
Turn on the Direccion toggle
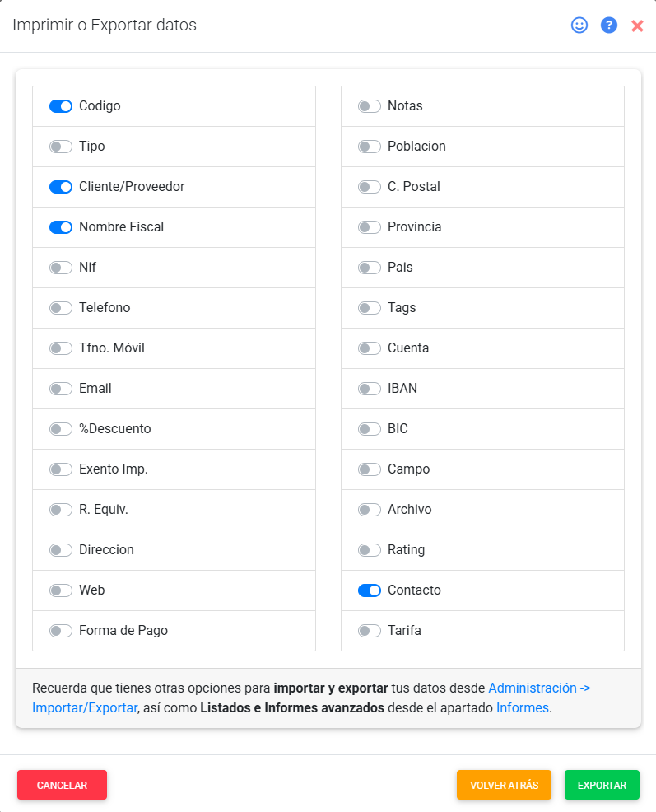pos(61,550)
